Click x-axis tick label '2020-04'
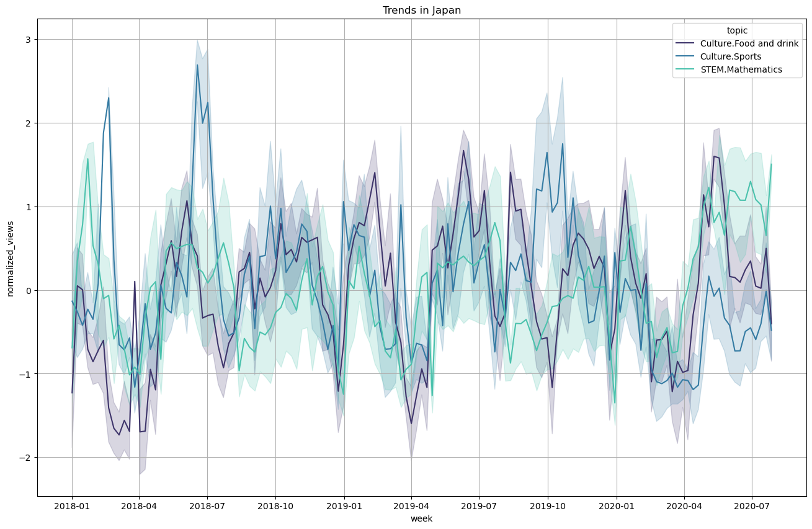 pyautogui.click(x=684, y=506)
